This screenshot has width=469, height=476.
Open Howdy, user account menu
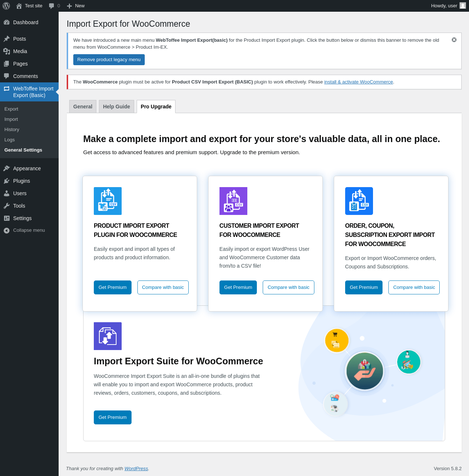[x=448, y=6]
